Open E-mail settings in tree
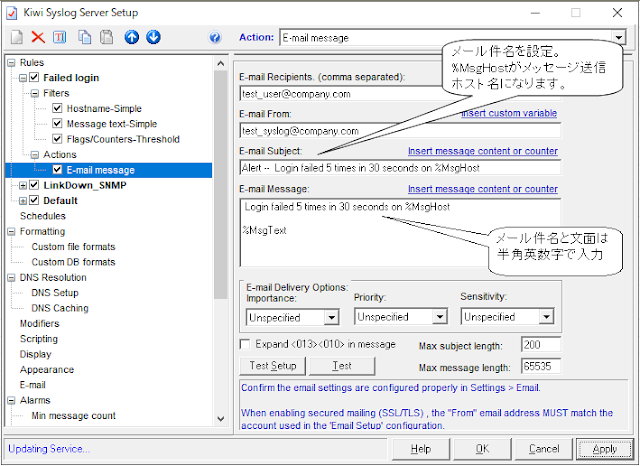This screenshot has height=466, width=640. pyautogui.click(x=33, y=385)
